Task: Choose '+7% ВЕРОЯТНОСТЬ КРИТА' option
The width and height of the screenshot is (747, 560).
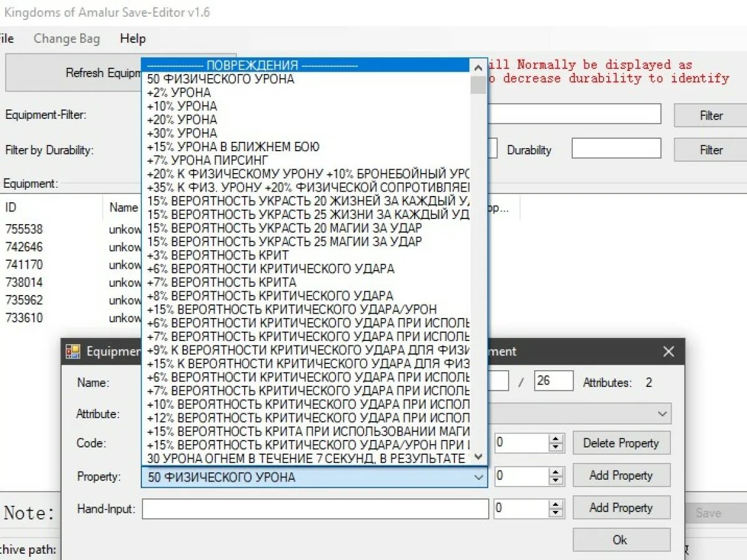Action: tap(306, 282)
